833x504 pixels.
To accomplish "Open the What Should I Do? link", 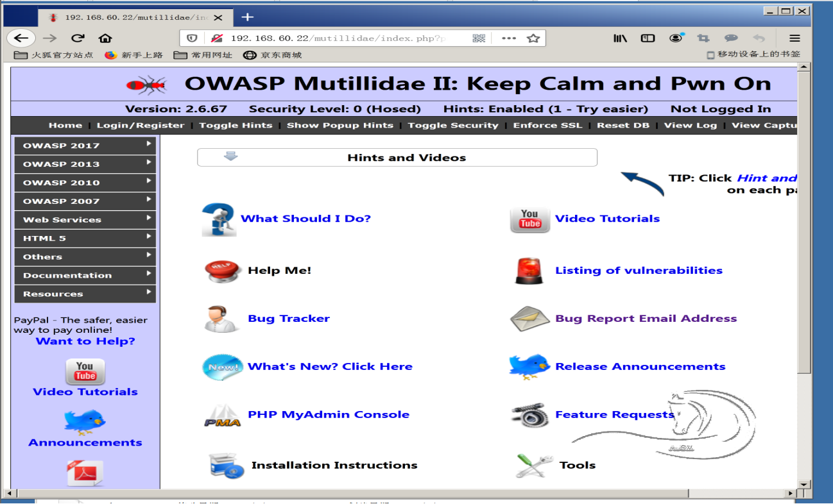I will (305, 219).
